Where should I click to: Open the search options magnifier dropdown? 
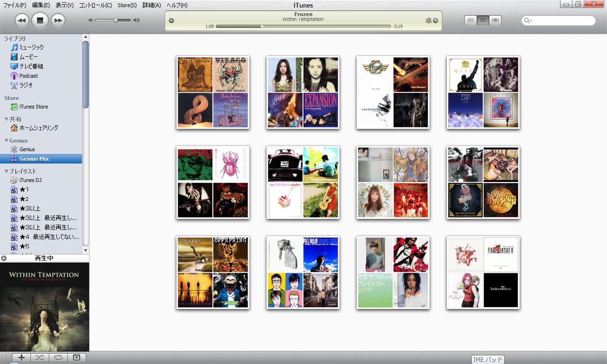click(527, 20)
